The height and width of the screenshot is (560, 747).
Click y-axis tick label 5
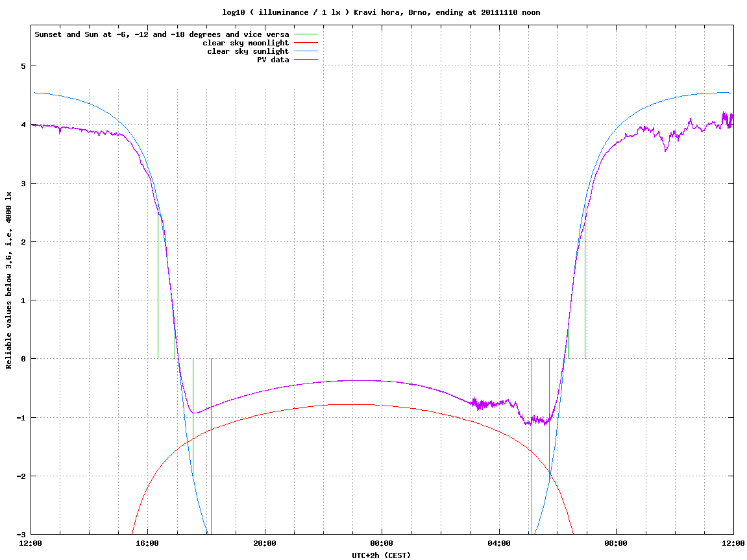click(23, 66)
